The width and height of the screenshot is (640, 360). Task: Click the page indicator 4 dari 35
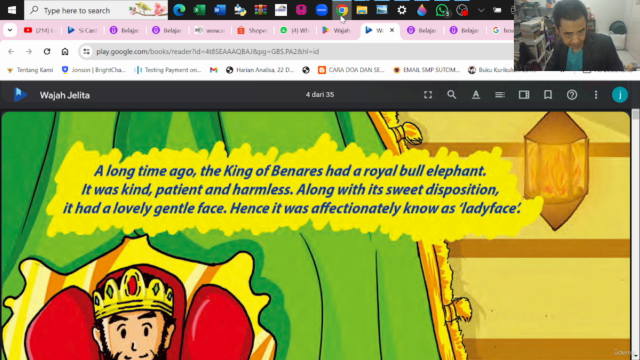[320, 95]
